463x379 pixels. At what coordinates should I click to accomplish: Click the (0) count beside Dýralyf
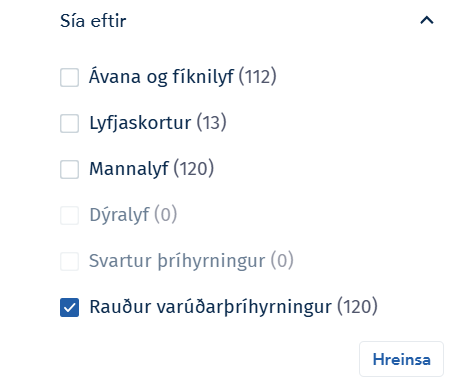pos(166,214)
